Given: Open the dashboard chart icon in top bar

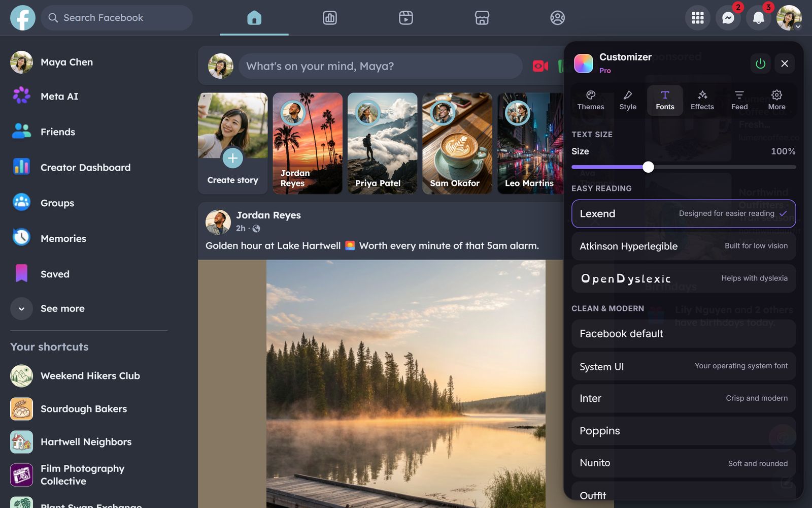Looking at the screenshot, I should pos(330,18).
